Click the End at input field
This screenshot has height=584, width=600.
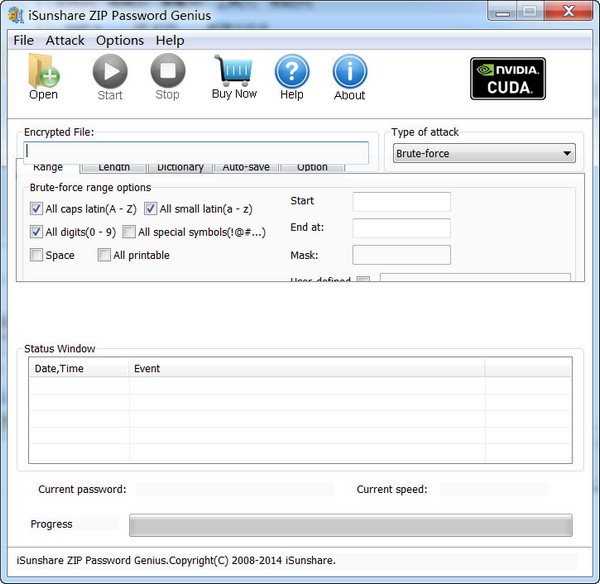(x=401, y=228)
